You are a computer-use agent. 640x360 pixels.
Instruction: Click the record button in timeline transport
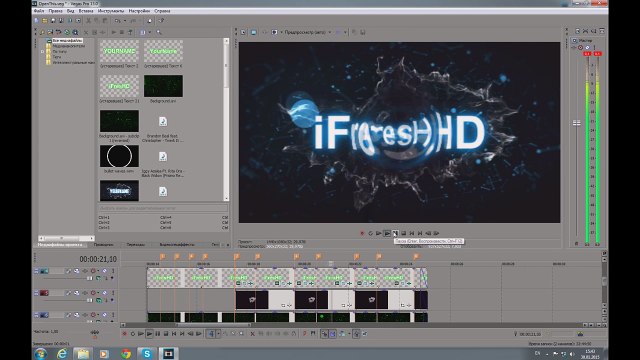coord(124,334)
